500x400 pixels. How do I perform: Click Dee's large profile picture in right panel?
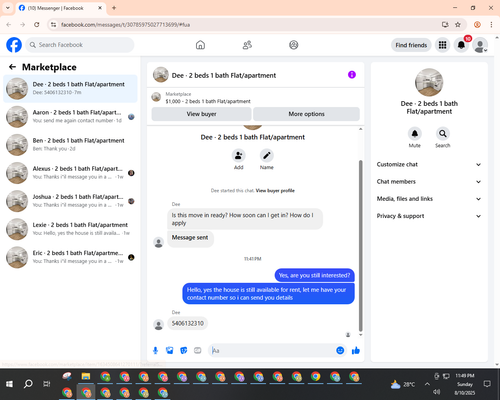pos(429,82)
